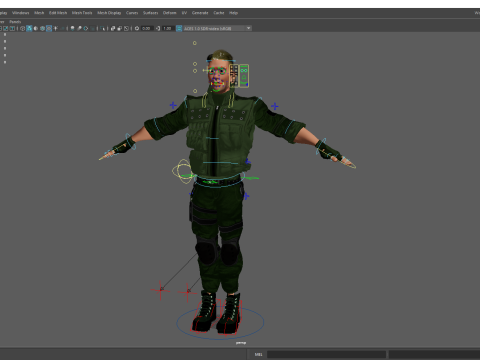The height and width of the screenshot is (360, 480).
Task: Open the Mesh Tools menu
Action: pyautogui.click(x=82, y=13)
